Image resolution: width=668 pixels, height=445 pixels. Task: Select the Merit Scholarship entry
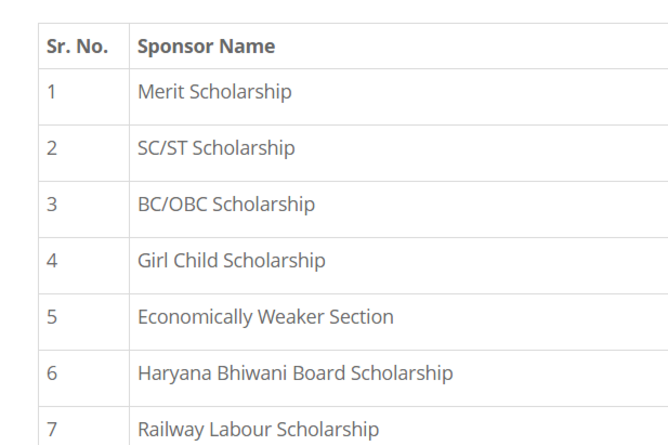pos(215,92)
